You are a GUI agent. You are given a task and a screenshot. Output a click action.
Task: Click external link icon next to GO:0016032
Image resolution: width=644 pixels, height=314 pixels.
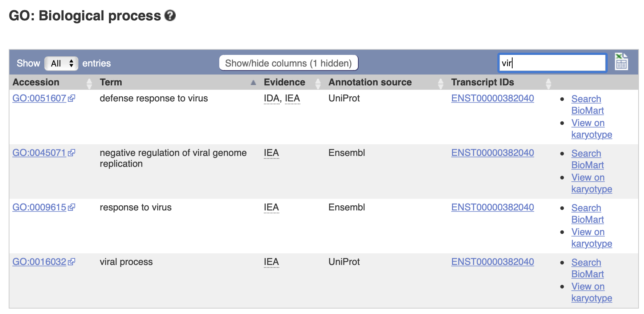(x=72, y=262)
